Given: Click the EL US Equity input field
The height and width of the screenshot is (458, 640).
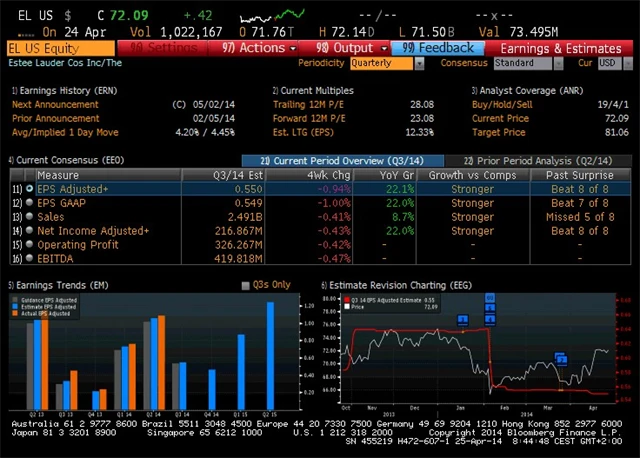Looking at the screenshot, I should click(61, 49).
